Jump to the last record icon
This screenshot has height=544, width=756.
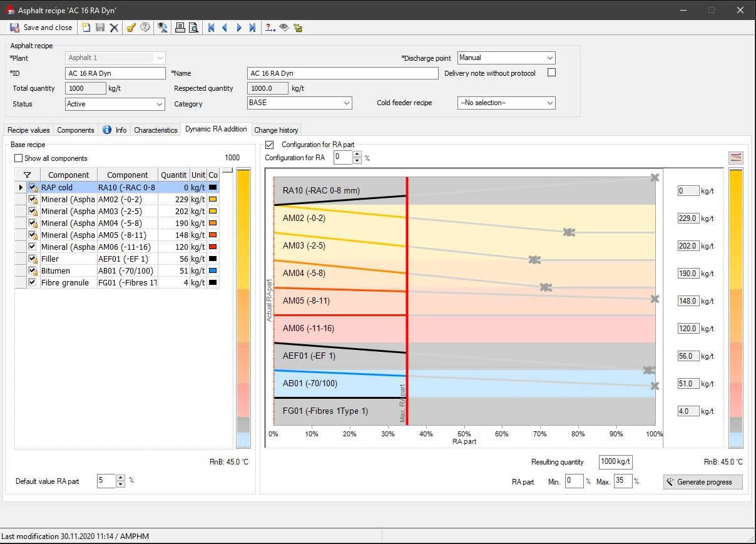252,28
